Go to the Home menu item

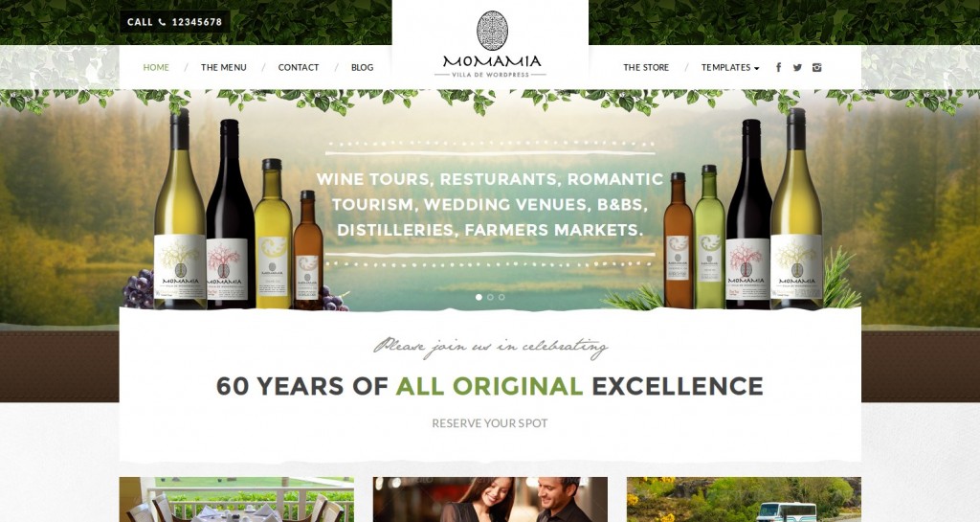156,67
